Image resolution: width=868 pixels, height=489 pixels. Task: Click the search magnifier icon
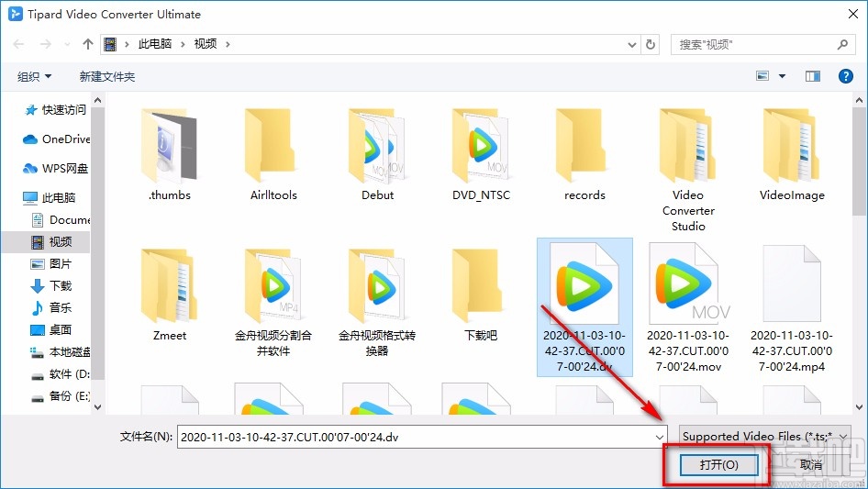coord(842,44)
